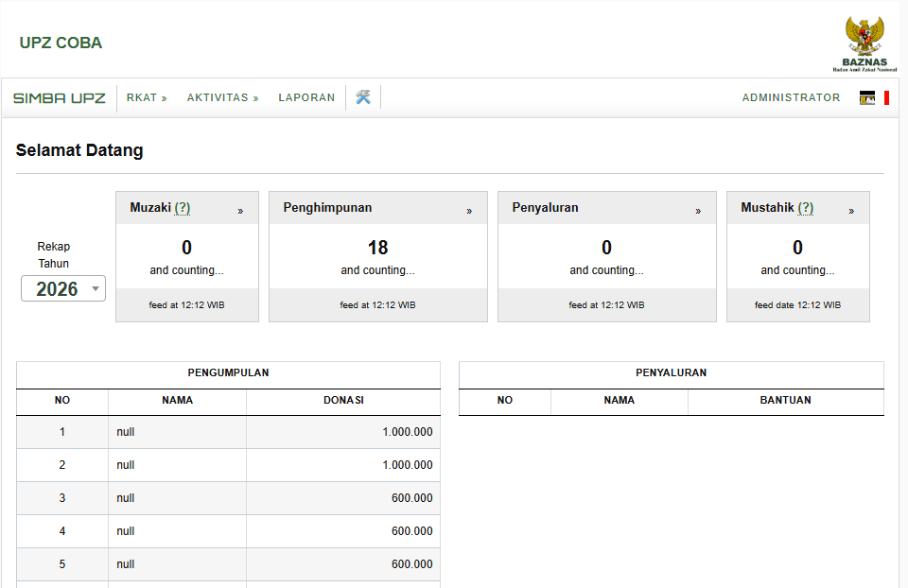Image resolution: width=908 pixels, height=588 pixels.
Task: Open Muzaki details via double-arrow icon
Action: tap(240, 211)
